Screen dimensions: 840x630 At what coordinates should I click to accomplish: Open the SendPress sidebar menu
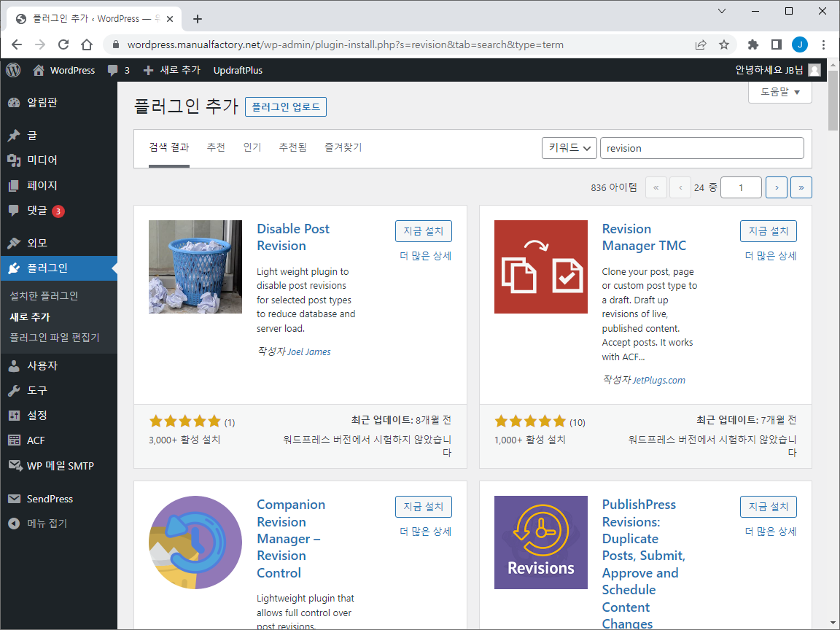pos(58,499)
